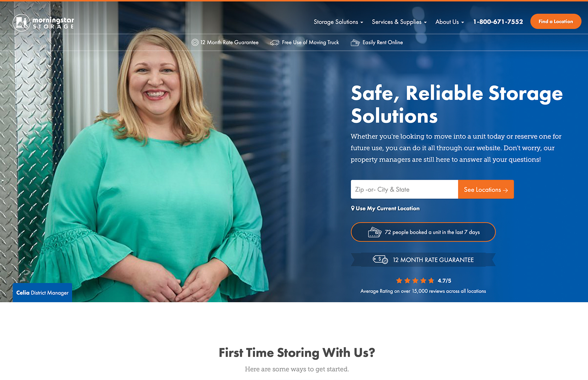Open the Free Use of Moving Truck link
Viewport: 588px width, 380px height.
click(305, 42)
